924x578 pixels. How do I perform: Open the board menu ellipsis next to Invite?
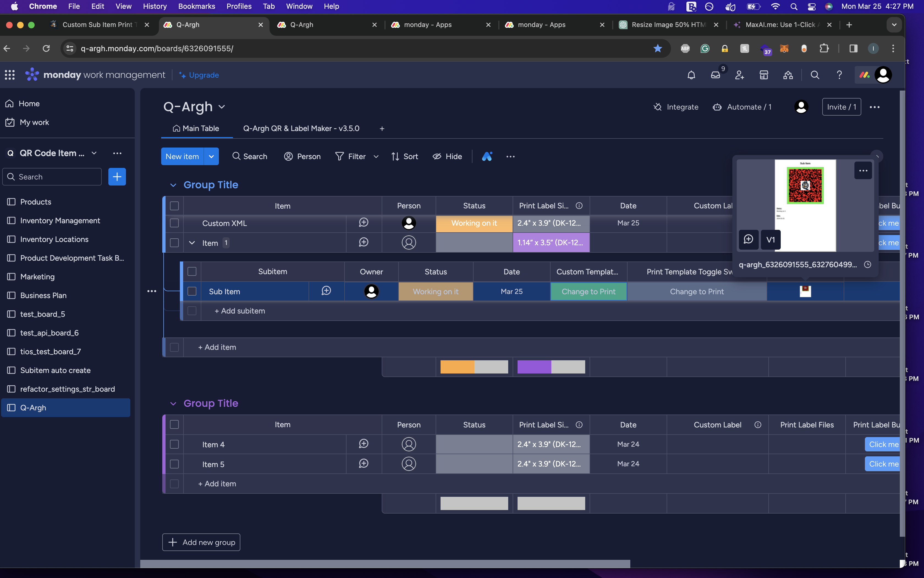[x=875, y=107]
